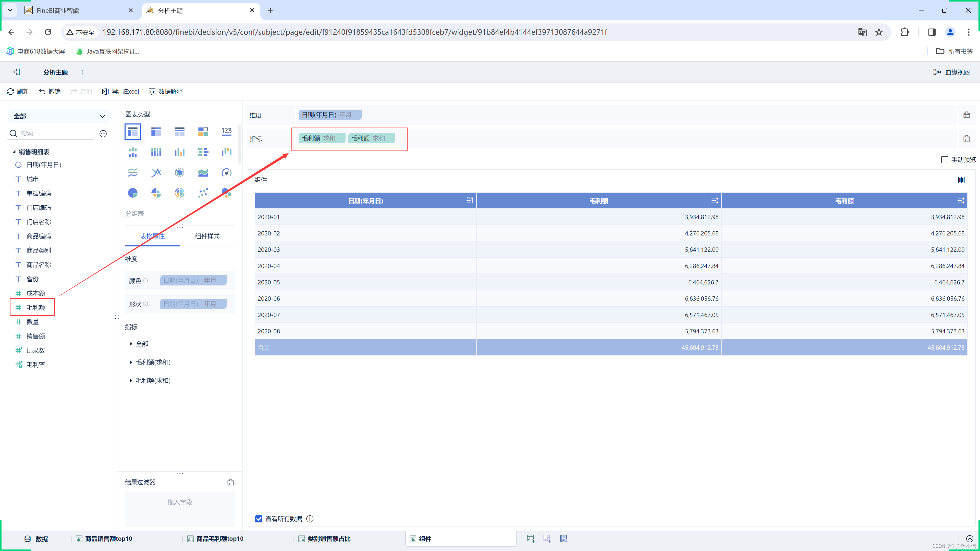
Task: Clear the result filter fields
Action: [x=230, y=482]
